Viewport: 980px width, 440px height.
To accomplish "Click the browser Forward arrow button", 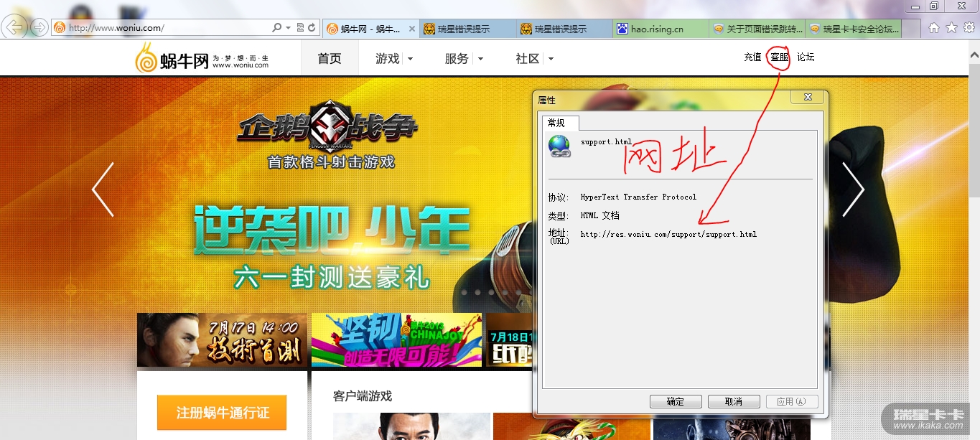I will [x=39, y=28].
